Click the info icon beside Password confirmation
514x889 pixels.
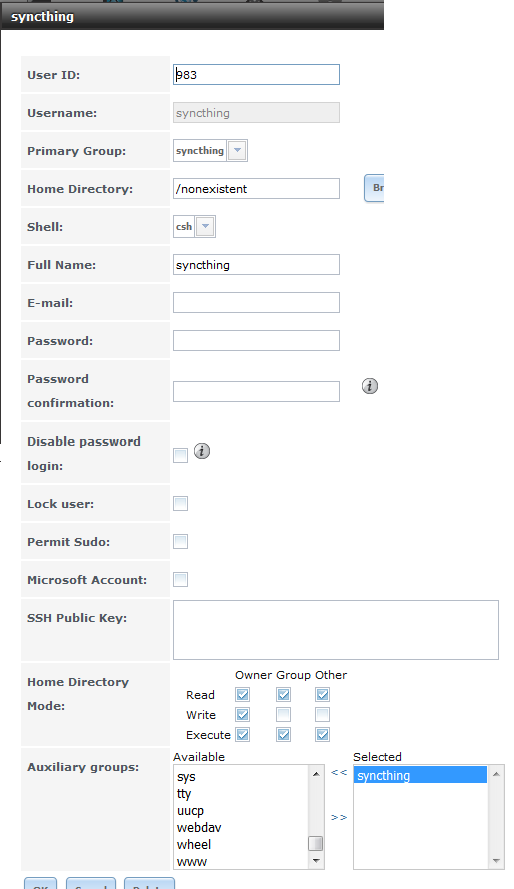click(369, 386)
